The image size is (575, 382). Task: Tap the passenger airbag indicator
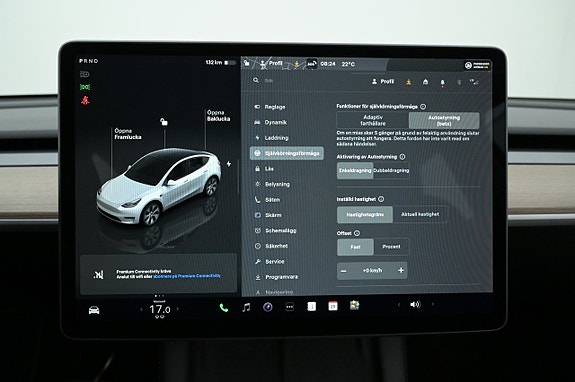coord(477,65)
